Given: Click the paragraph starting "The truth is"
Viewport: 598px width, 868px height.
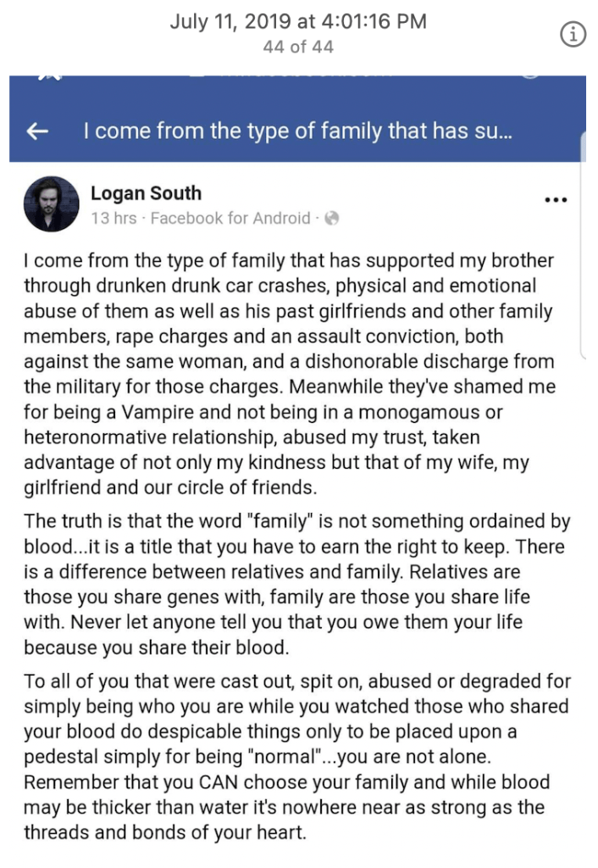Looking at the screenshot, I should click(x=296, y=584).
